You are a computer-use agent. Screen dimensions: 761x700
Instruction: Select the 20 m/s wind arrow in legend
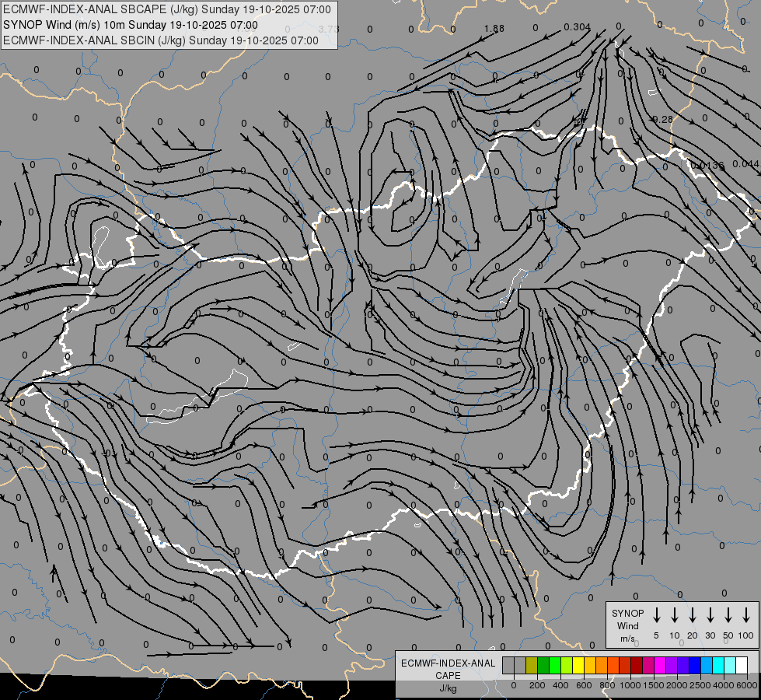pyautogui.click(x=693, y=615)
